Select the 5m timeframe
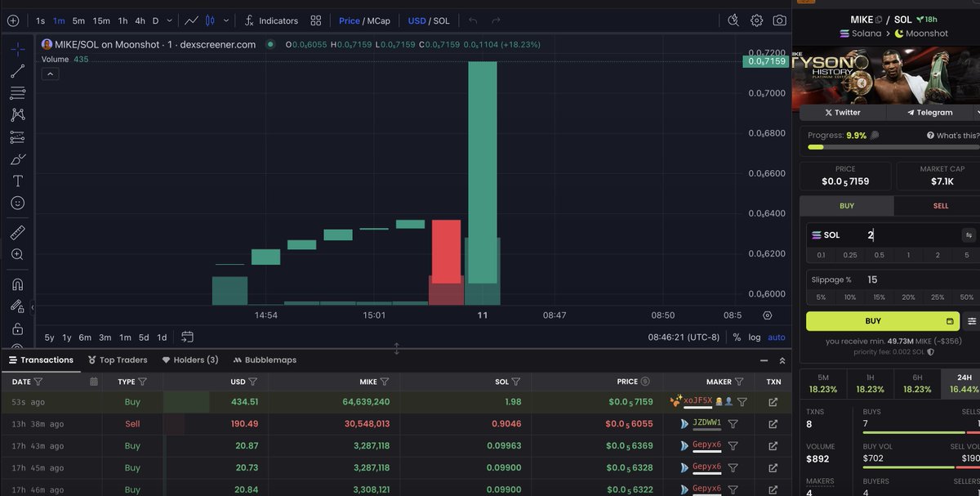Screen dimensions: 980x496 tap(78, 20)
